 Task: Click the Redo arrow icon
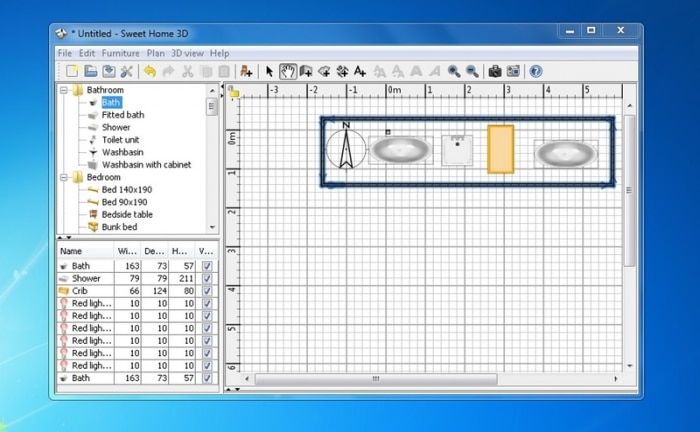(x=168, y=71)
